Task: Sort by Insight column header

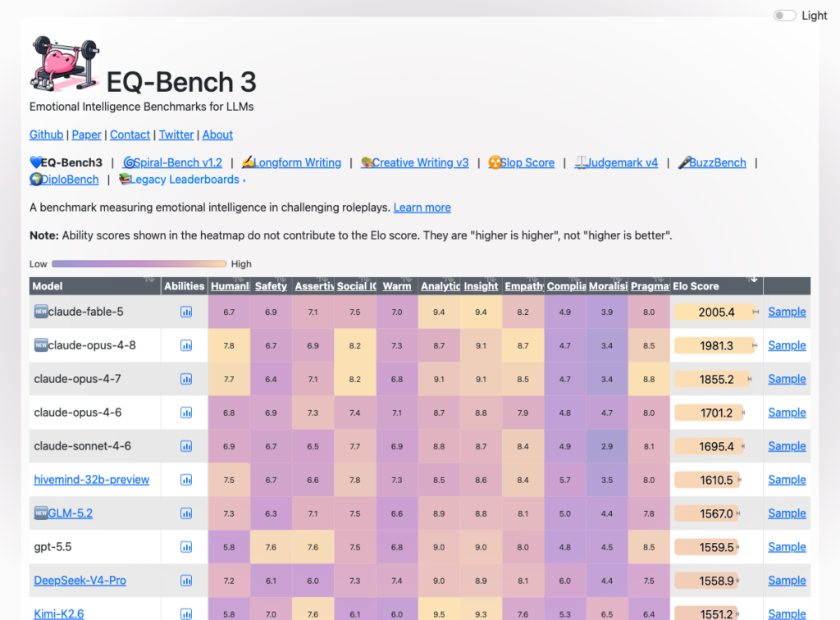Action: (x=481, y=286)
